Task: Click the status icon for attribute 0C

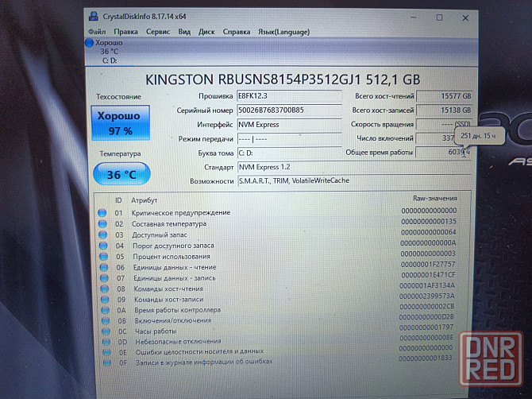Action: click(x=106, y=331)
